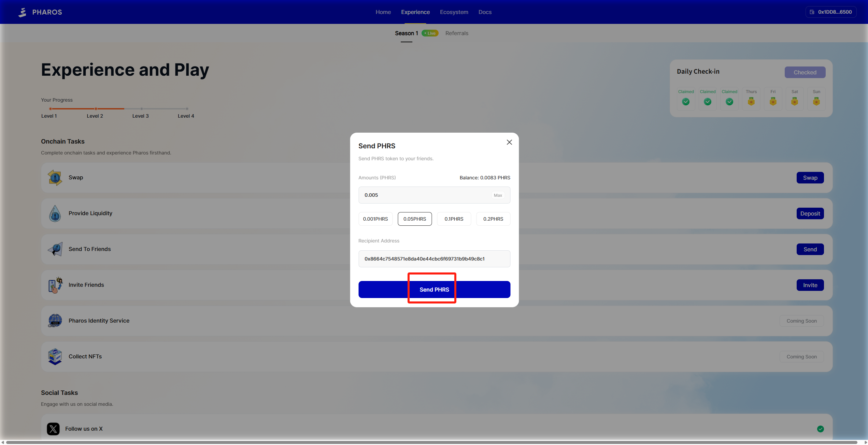Click the Level 3 progress marker

pyautogui.click(x=141, y=109)
